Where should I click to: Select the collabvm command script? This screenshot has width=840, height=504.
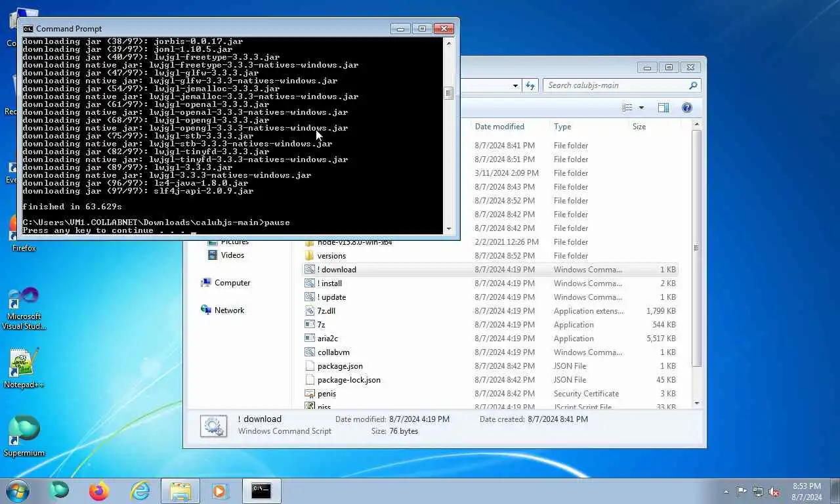(x=333, y=352)
